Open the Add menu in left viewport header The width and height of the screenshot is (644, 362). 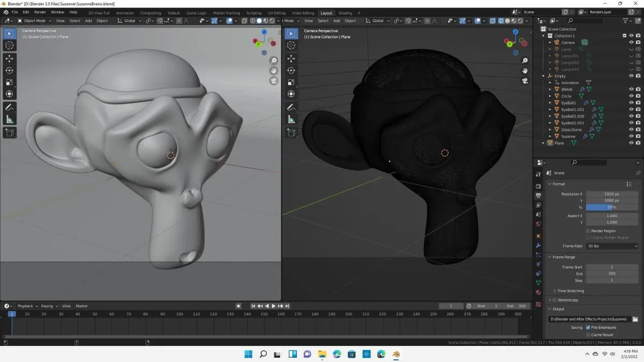88,21
